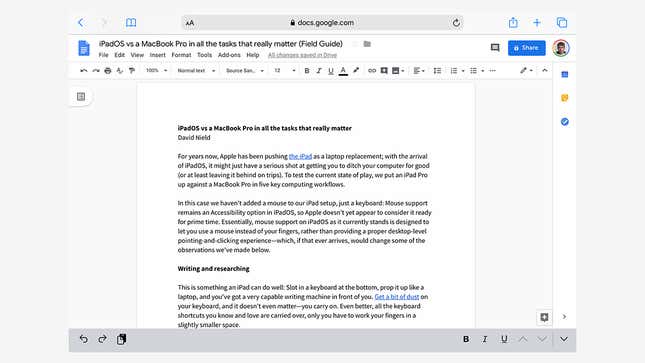This screenshot has width=645, height=363.
Task: Open the Tasks side panel icon
Action: tap(565, 122)
